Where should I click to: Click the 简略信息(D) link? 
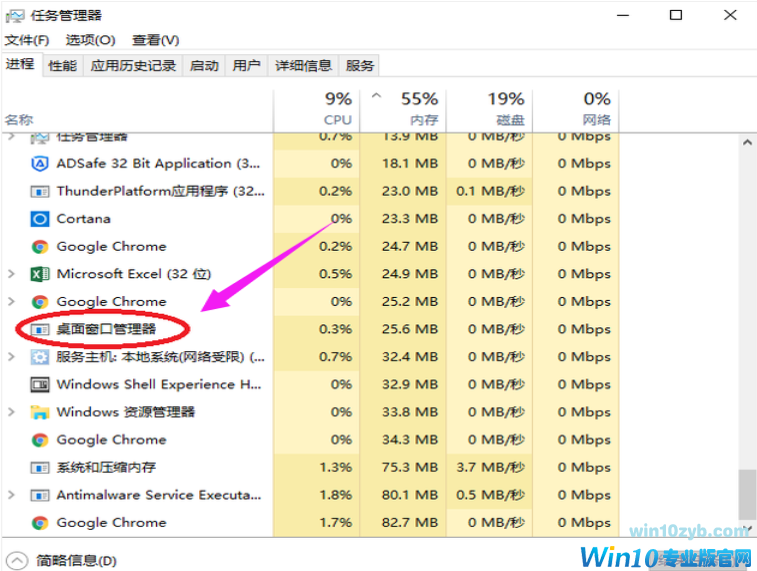pyautogui.click(x=76, y=561)
